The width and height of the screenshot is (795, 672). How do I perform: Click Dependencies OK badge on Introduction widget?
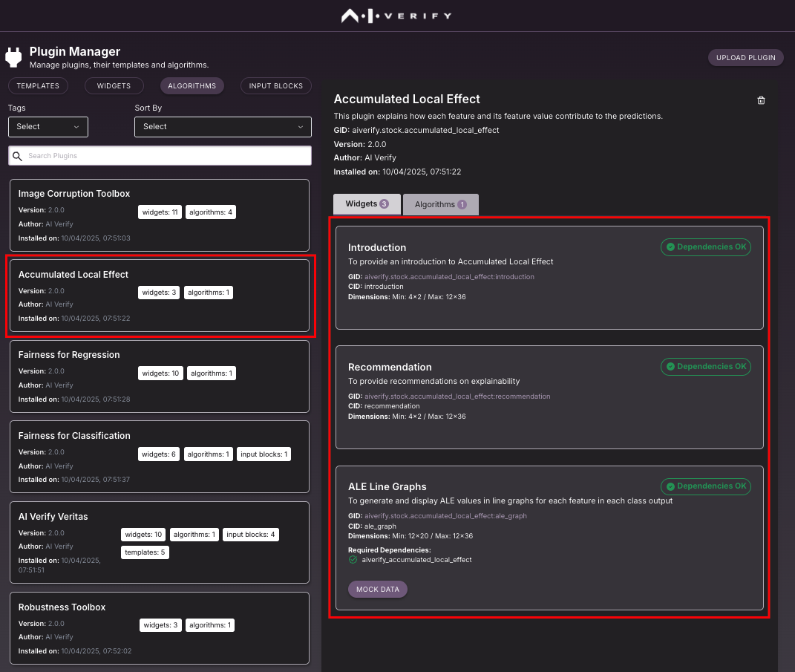(706, 247)
